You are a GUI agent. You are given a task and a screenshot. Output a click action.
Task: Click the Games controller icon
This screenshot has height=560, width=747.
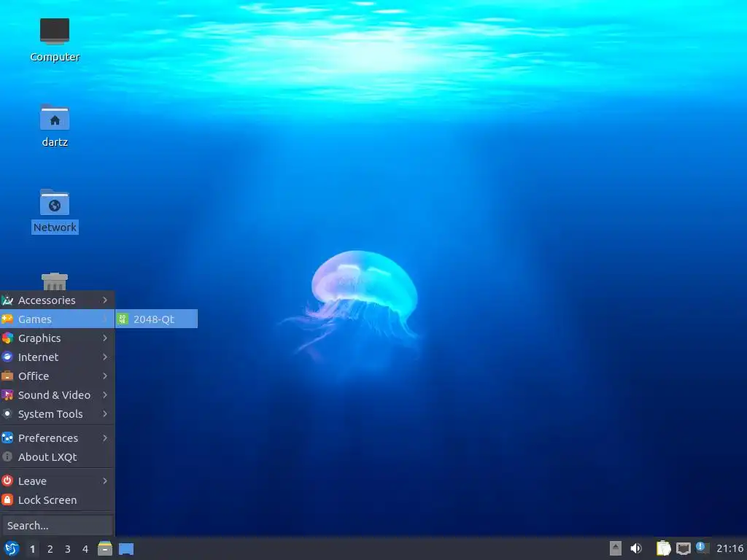point(7,319)
